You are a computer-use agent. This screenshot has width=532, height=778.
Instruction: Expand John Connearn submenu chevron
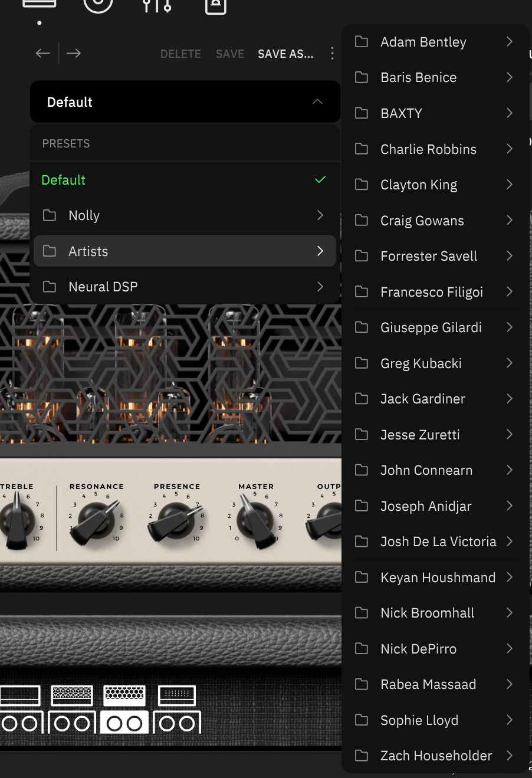pos(510,470)
